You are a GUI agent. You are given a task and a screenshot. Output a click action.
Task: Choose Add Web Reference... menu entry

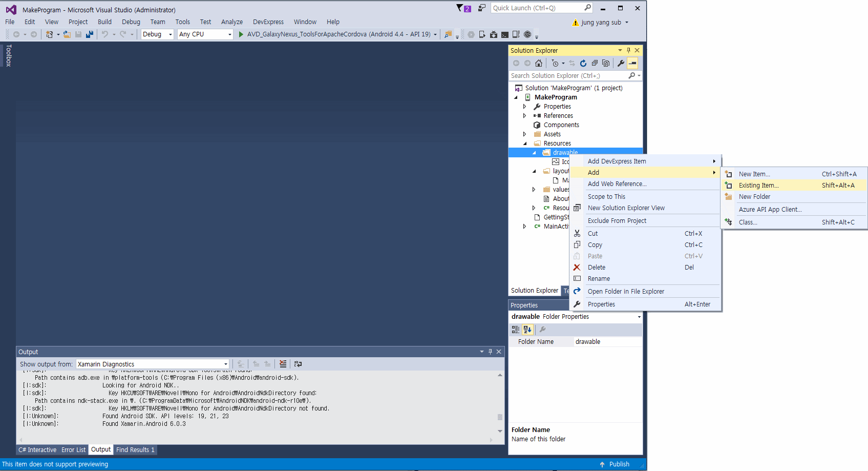click(645, 184)
